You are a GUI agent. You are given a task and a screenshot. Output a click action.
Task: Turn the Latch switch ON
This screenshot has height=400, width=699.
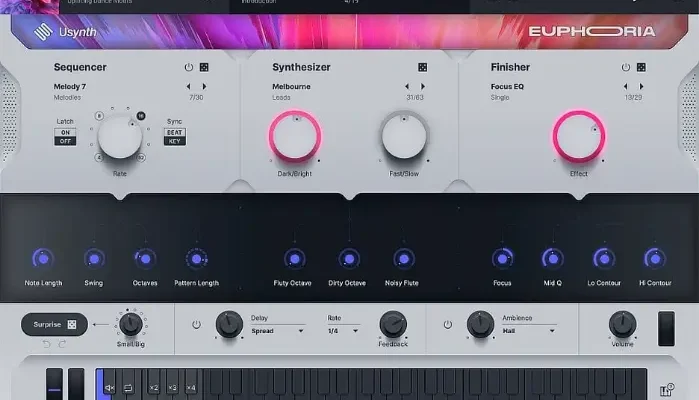[x=65, y=131]
